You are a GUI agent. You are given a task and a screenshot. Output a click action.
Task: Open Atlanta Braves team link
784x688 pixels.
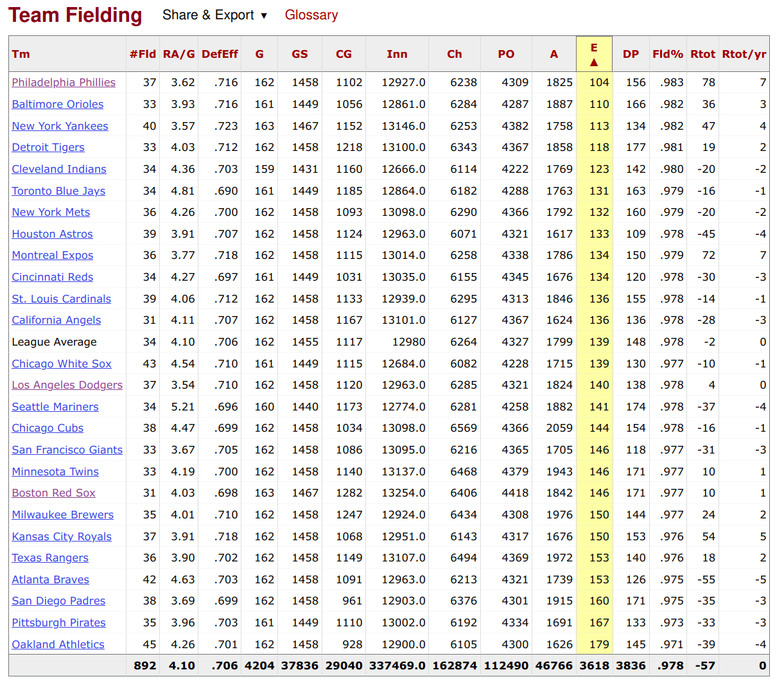[51, 579]
